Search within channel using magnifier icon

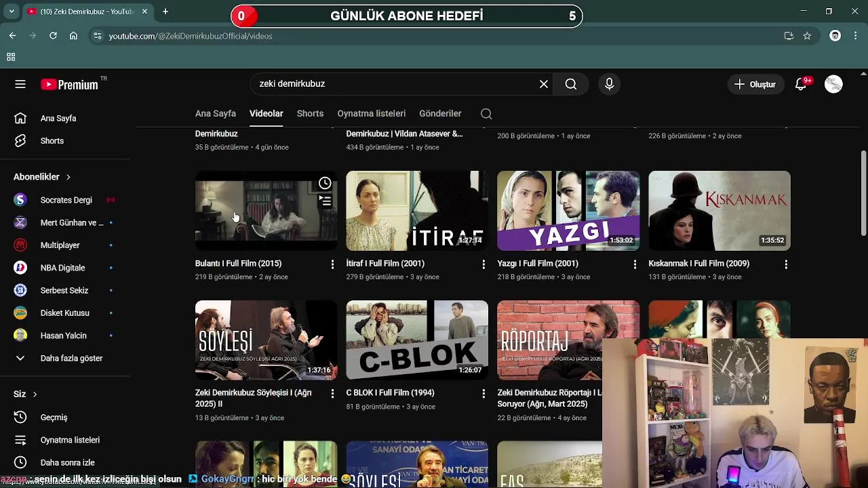coord(486,114)
